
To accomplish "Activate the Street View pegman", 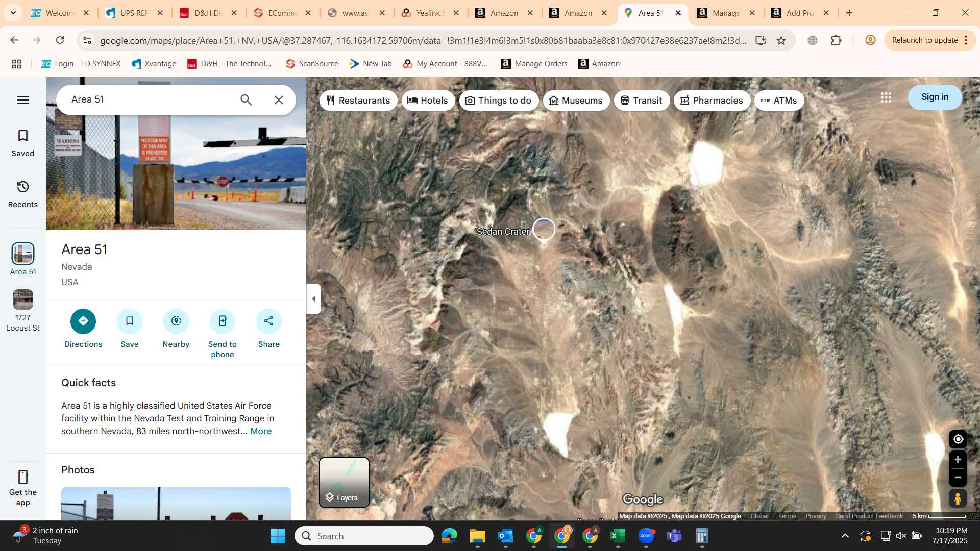I will point(958,498).
